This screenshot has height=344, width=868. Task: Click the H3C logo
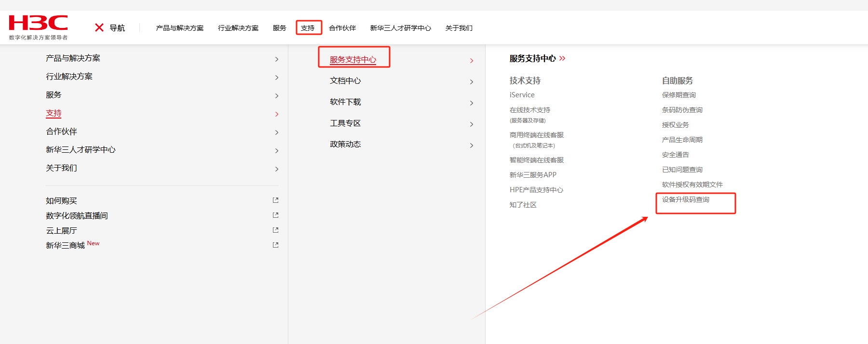click(x=38, y=27)
